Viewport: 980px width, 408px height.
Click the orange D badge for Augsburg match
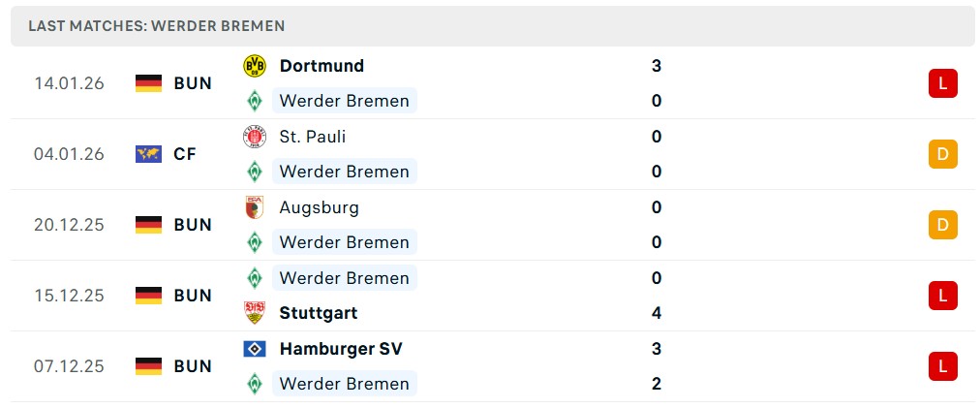coord(942,225)
